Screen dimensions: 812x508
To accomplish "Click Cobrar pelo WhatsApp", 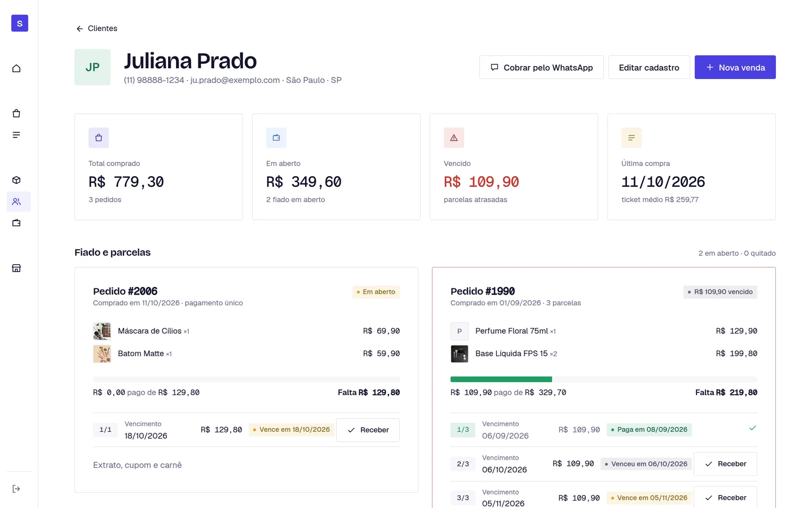I will [541, 67].
